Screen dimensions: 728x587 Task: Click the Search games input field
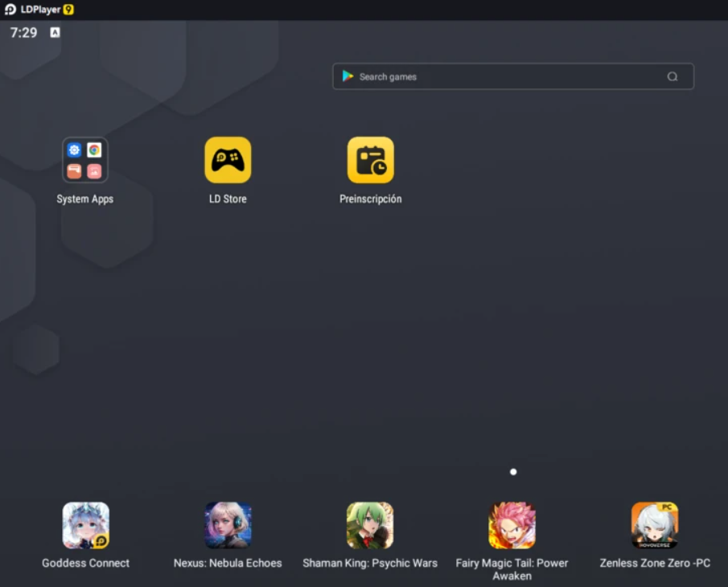(513, 76)
